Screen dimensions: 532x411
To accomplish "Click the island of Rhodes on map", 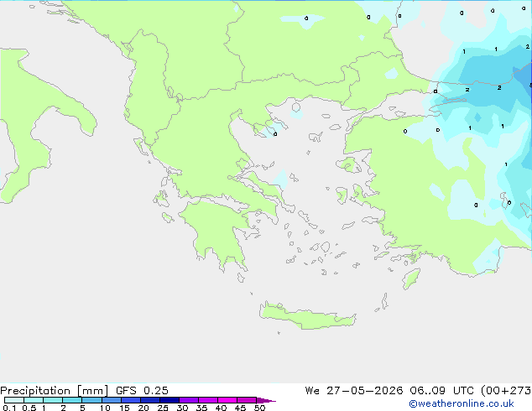I will [x=411, y=278].
